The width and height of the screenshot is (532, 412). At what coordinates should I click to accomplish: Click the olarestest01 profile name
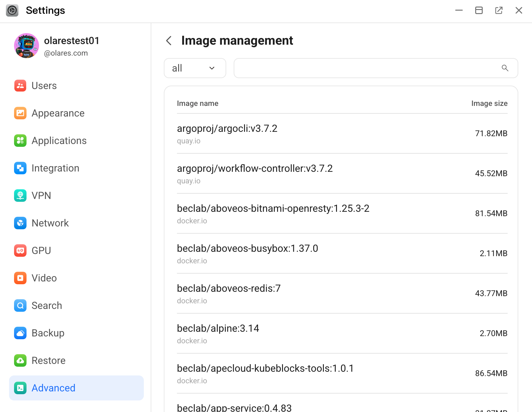(71, 41)
